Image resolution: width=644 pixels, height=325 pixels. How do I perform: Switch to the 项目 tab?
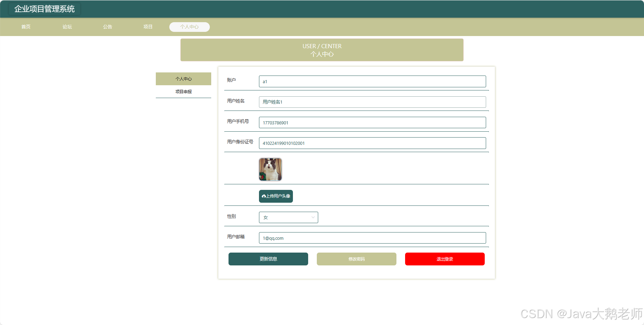point(148,27)
